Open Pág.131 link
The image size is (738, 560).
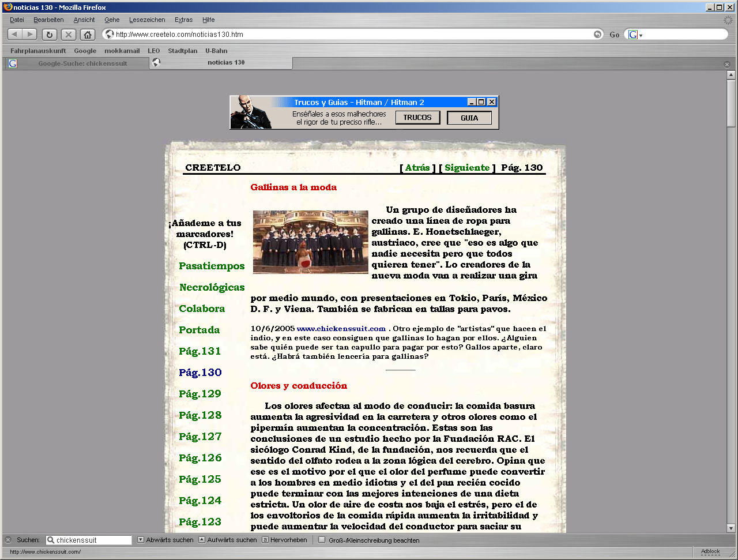(x=200, y=351)
